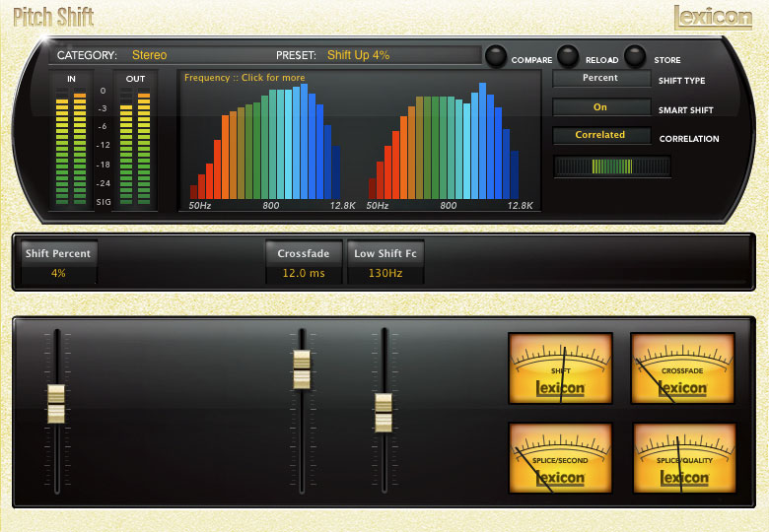Click the Reload round button
The height and width of the screenshot is (532, 769).
[568, 56]
